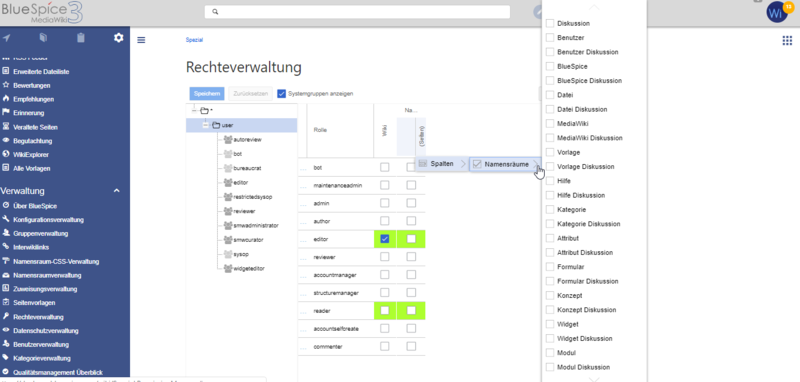Image resolution: width=800 pixels, height=382 pixels.
Task: Click the flag icon for Erinnerung
Action: [x=6, y=113]
